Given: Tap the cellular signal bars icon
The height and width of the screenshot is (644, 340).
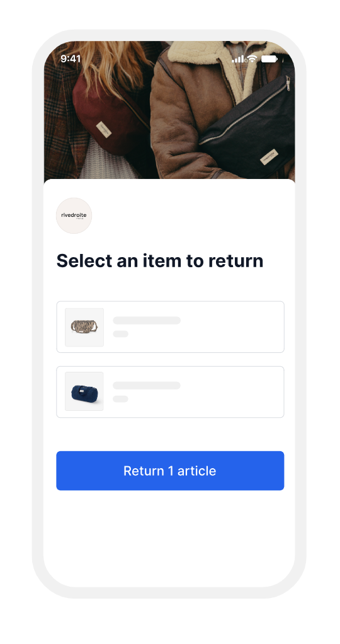Looking at the screenshot, I should point(238,59).
